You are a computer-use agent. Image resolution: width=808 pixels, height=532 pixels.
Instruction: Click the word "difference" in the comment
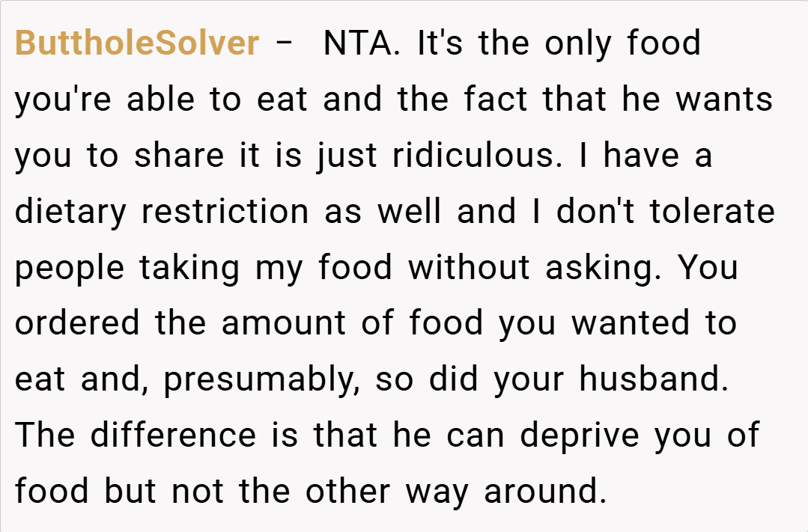point(174,435)
